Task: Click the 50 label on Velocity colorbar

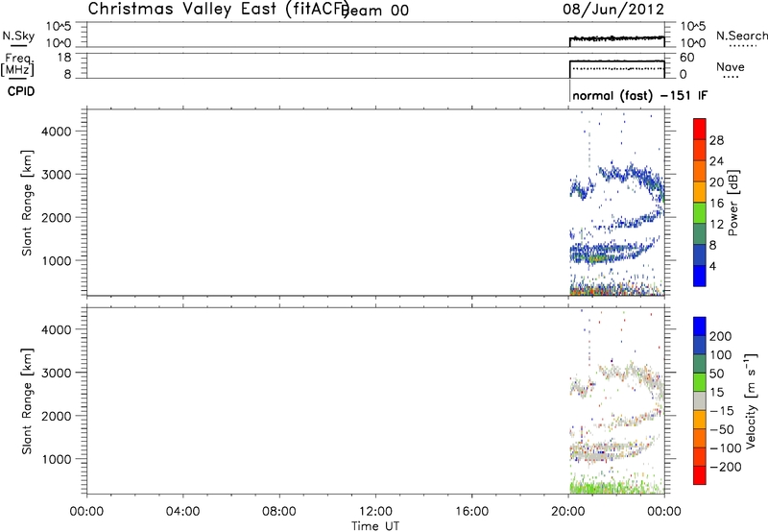Action: click(716, 374)
